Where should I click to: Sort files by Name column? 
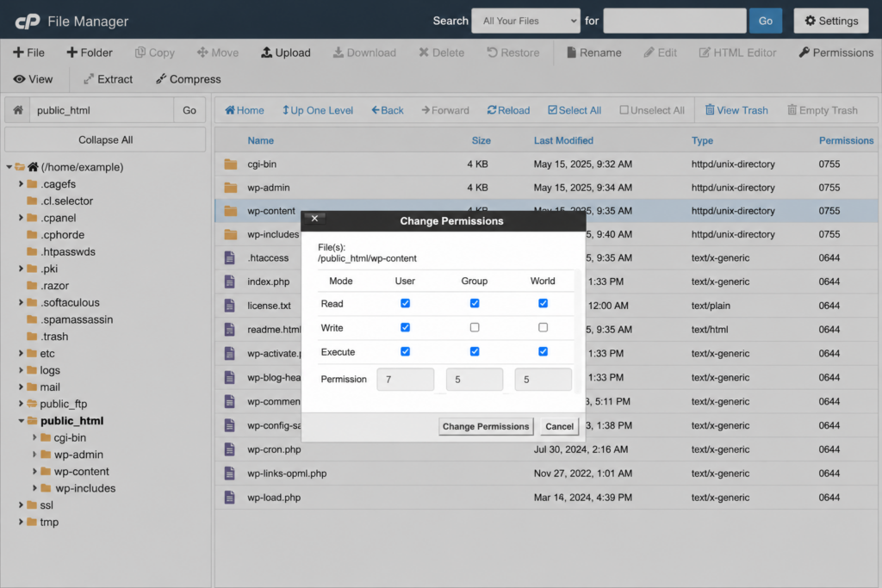[x=260, y=140]
